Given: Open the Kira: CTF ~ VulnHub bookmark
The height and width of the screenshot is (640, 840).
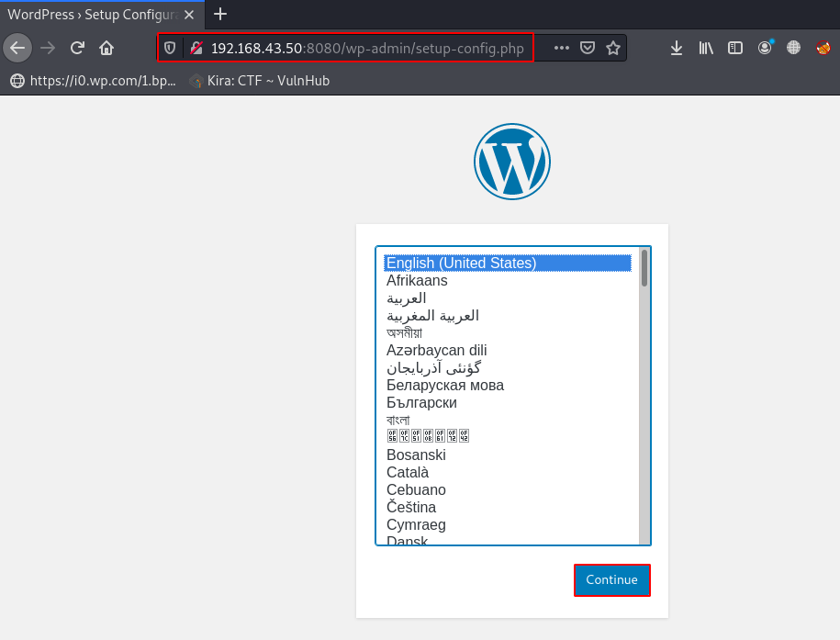Looking at the screenshot, I should tap(260, 81).
